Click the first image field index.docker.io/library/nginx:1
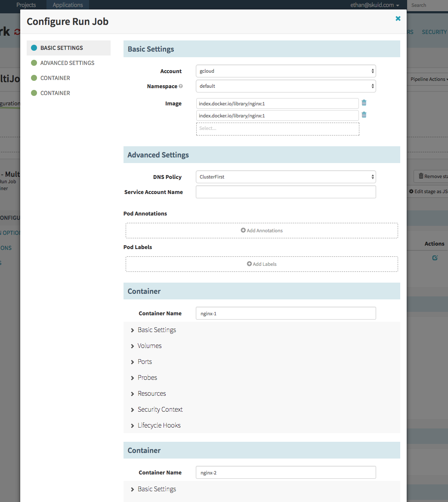448x502 pixels. pyautogui.click(x=277, y=104)
